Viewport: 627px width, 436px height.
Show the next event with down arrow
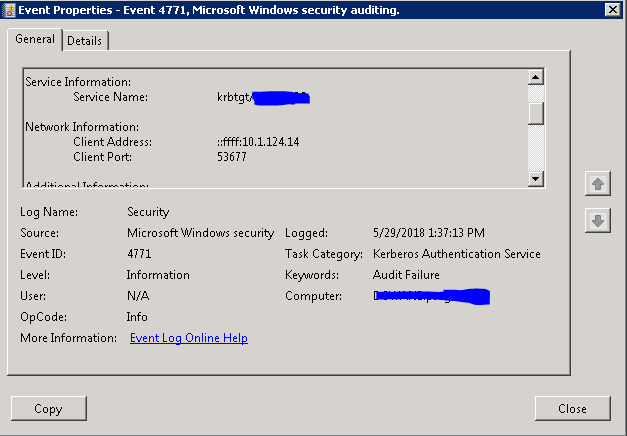[597, 221]
